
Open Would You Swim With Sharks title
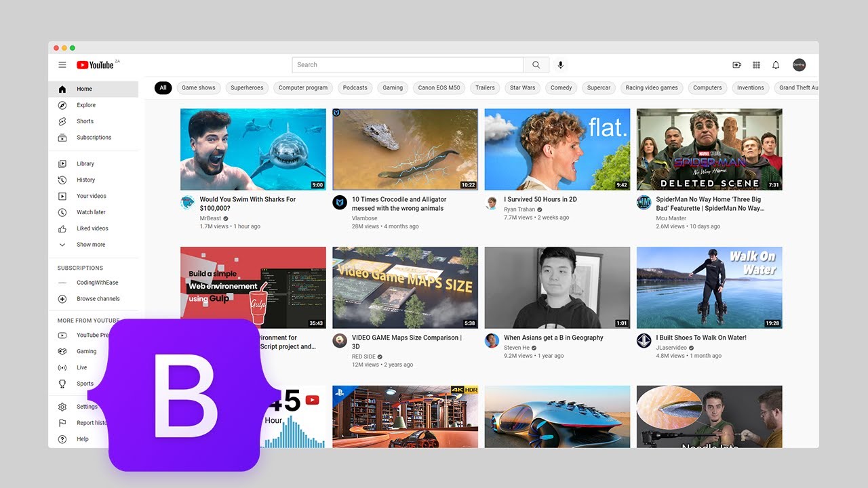248,204
